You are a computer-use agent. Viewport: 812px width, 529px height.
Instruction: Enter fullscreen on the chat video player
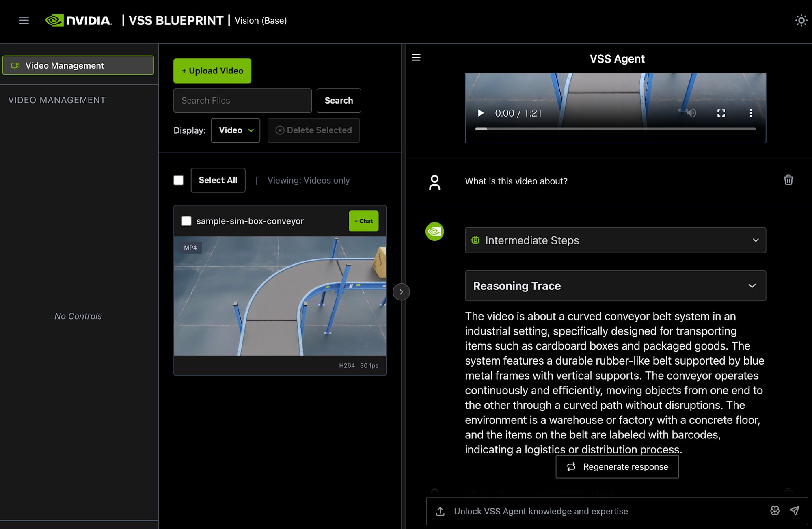721,113
